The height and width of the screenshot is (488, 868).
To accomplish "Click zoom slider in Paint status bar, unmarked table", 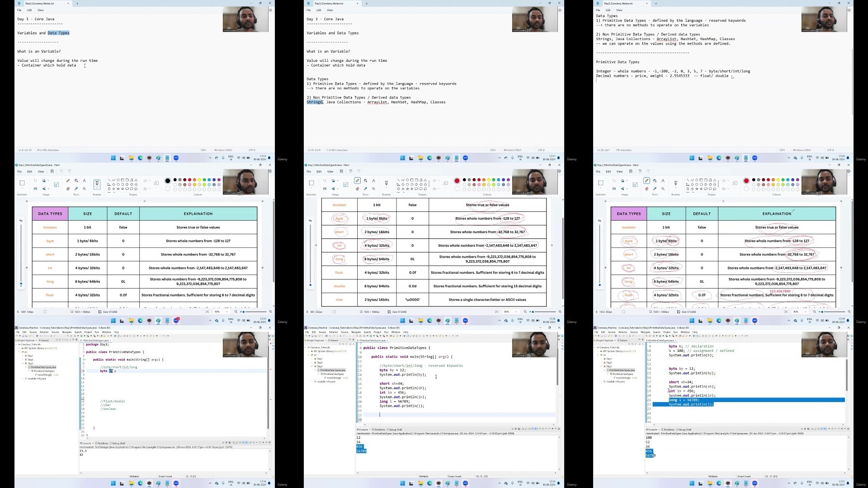I will click(253, 312).
